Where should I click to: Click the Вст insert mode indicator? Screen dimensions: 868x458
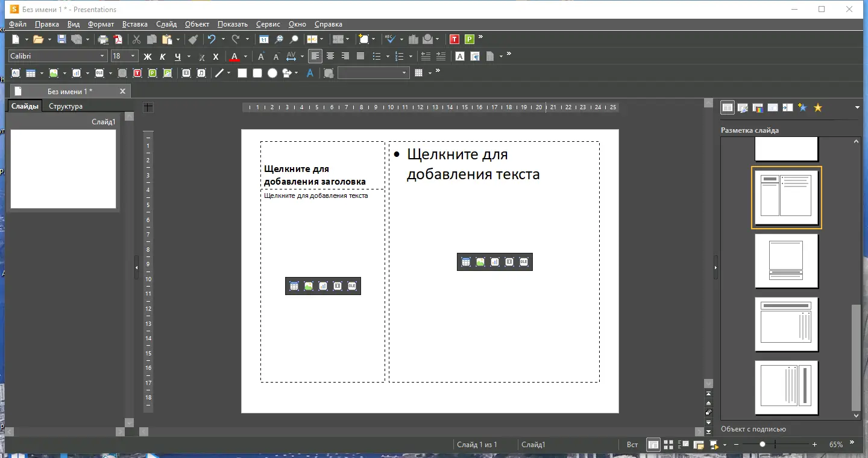632,445
